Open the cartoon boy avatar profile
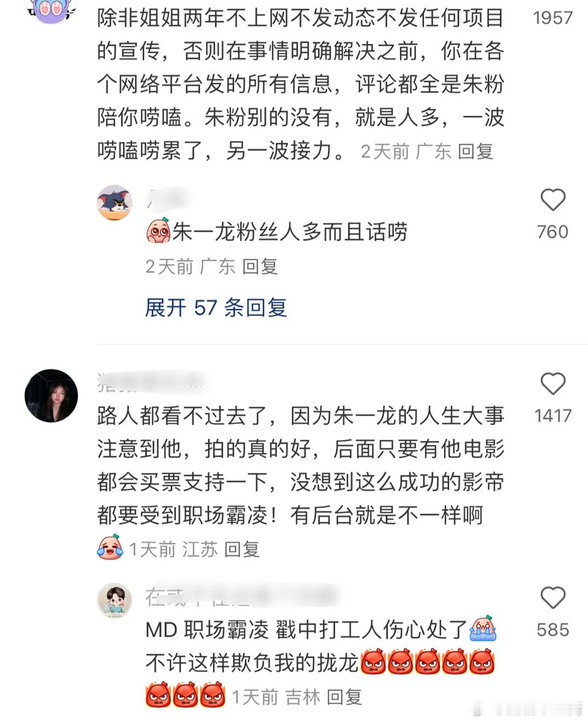 [x=115, y=601]
